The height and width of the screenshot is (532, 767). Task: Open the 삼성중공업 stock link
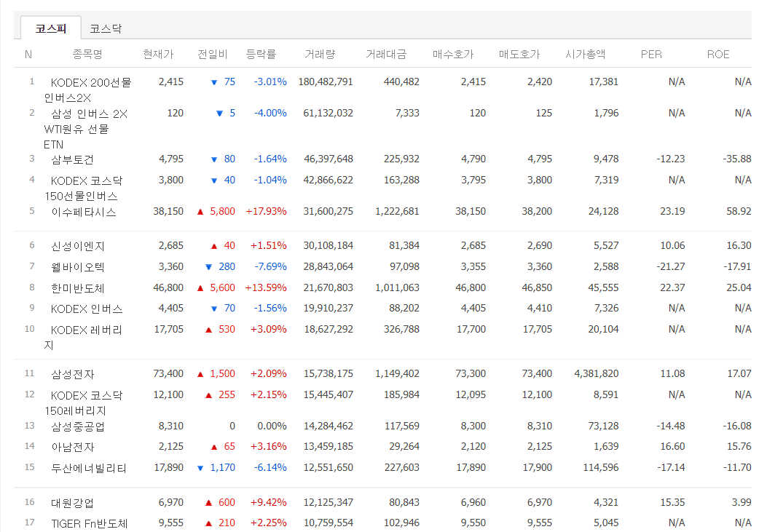(78, 426)
